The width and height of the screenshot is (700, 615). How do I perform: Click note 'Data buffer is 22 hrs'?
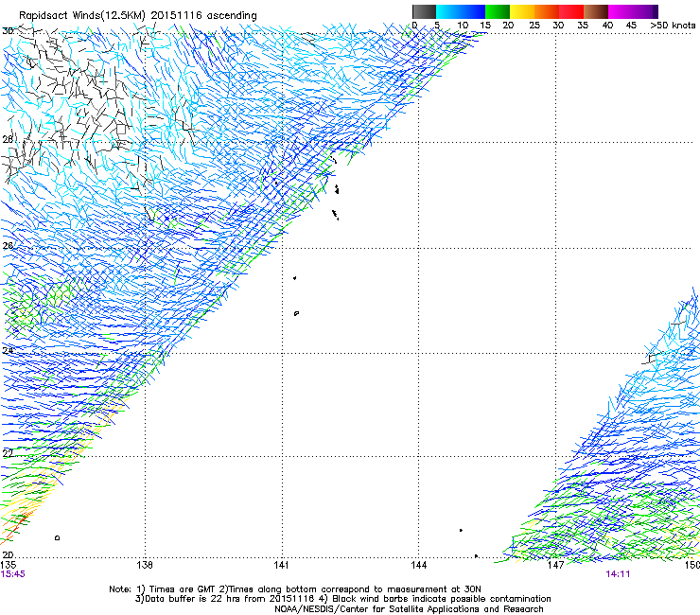[x=191, y=599]
